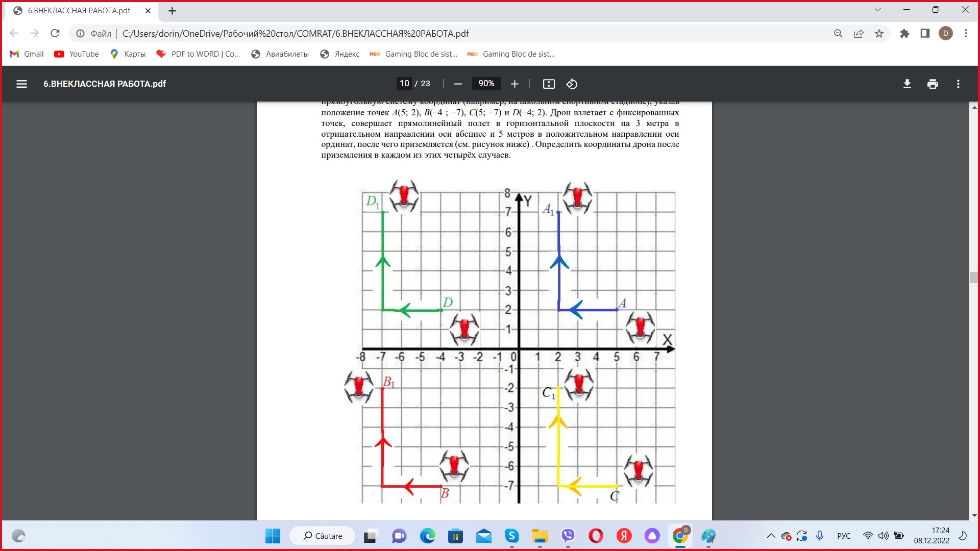Open the YouTube bookmark

[x=77, y=54]
